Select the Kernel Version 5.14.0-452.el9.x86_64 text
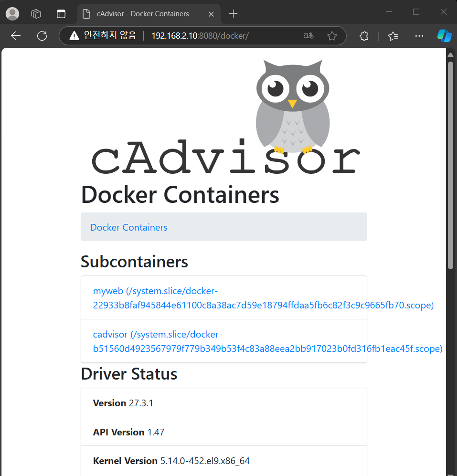The width and height of the screenshot is (457, 476). [171, 461]
